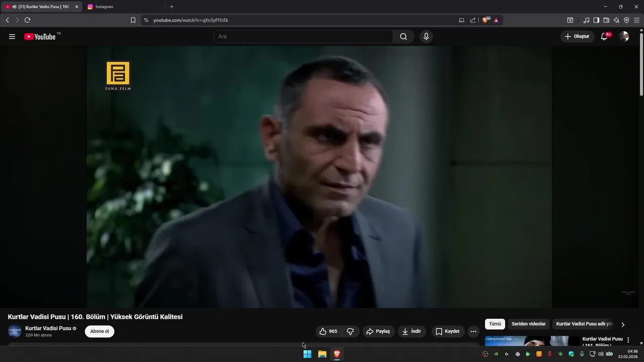The width and height of the screenshot is (644, 362).
Task: Open the Windows Start menu
Action: 307,354
